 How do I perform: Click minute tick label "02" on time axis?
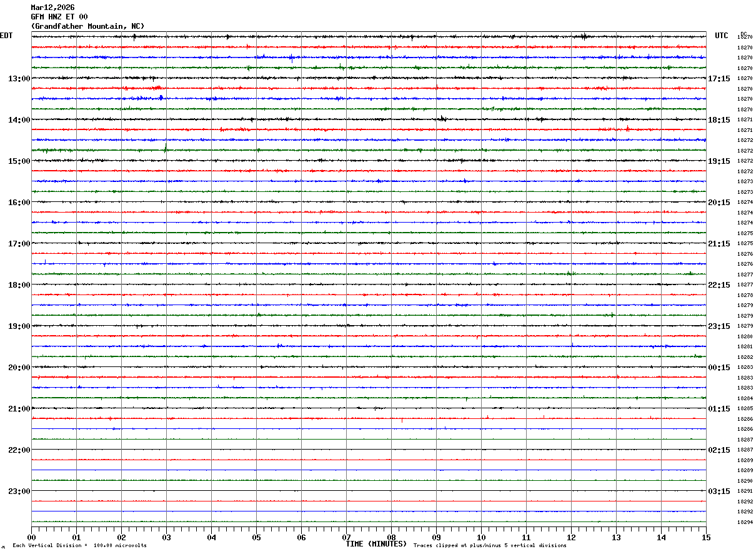click(121, 538)
